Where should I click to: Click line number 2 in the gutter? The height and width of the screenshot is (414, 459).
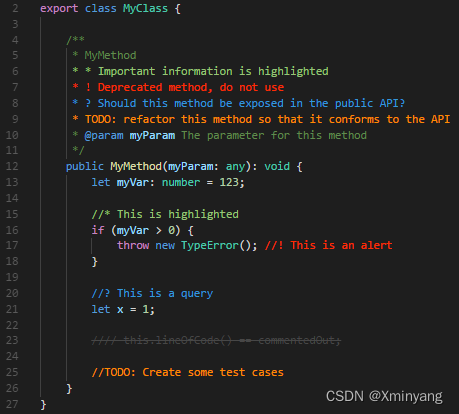pyautogui.click(x=15, y=8)
